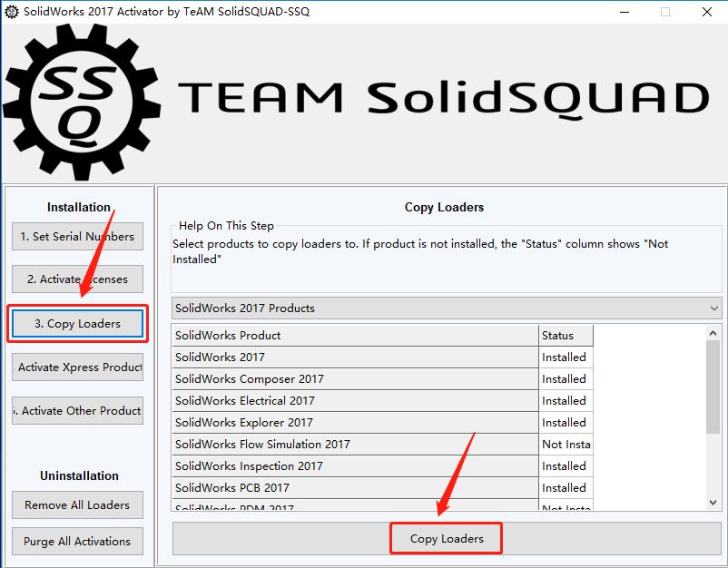Click '2. Activate Licenses'
This screenshot has height=568, width=728.
click(77, 279)
